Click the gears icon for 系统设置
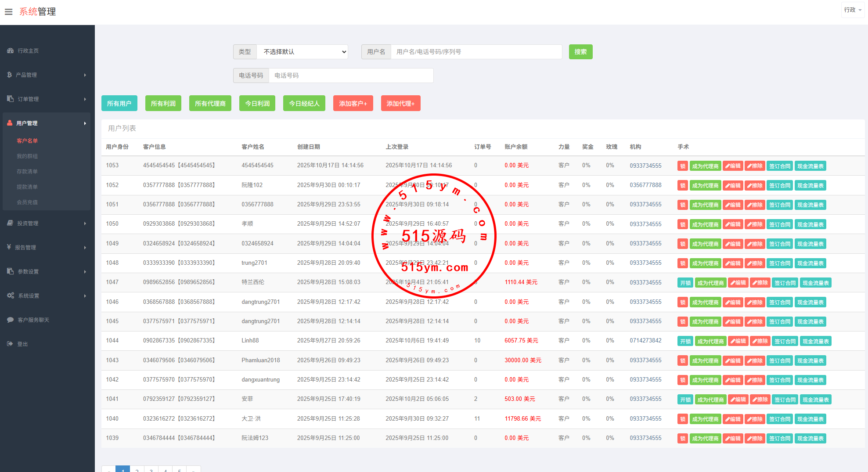 [x=11, y=296]
